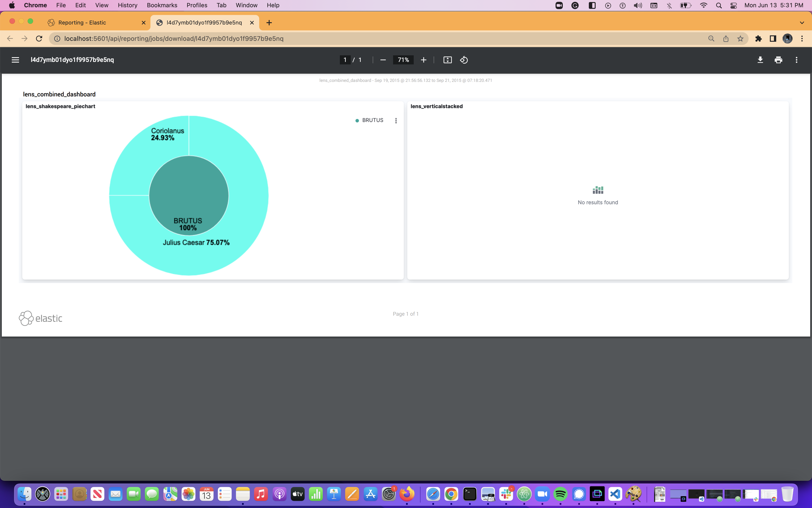812x508 pixels.
Task: Open Spotlight search in menu bar
Action: click(719, 5)
